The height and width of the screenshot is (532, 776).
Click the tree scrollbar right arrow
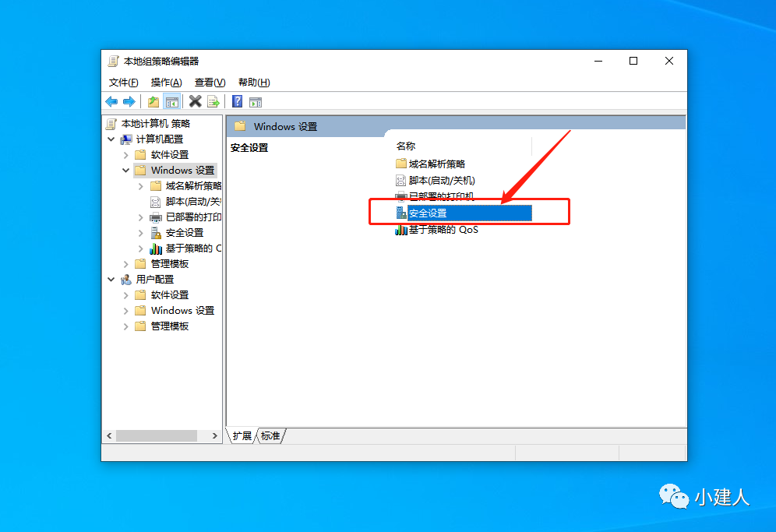click(x=214, y=435)
